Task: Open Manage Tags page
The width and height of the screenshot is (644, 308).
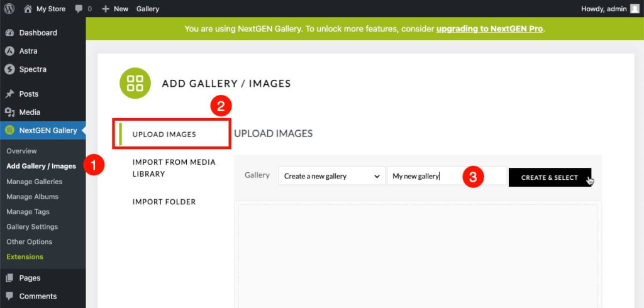Action: (28, 212)
